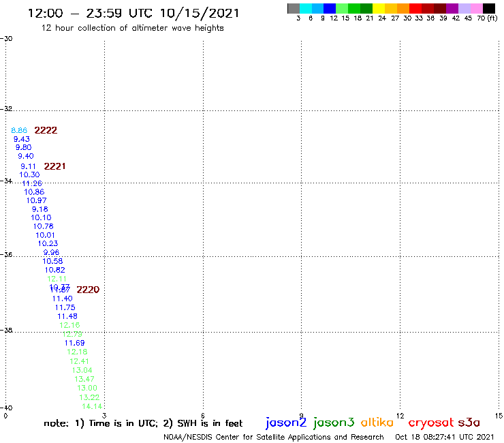Click wave height value 11.26

pyautogui.click(x=32, y=183)
